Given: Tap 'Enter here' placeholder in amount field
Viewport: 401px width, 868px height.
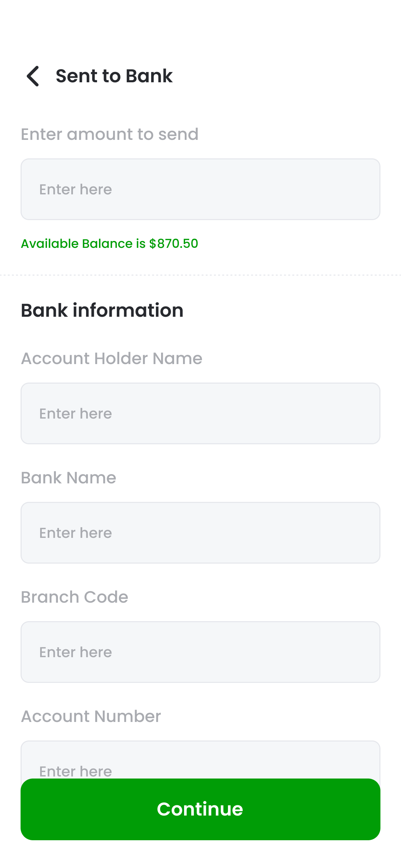Looking at the screenshot, I should 76,190.
